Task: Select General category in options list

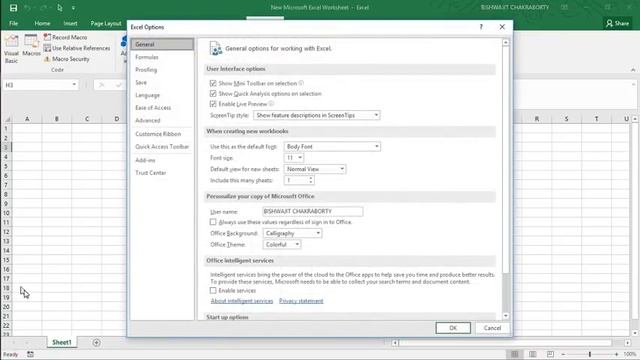Action: [162, 44]
